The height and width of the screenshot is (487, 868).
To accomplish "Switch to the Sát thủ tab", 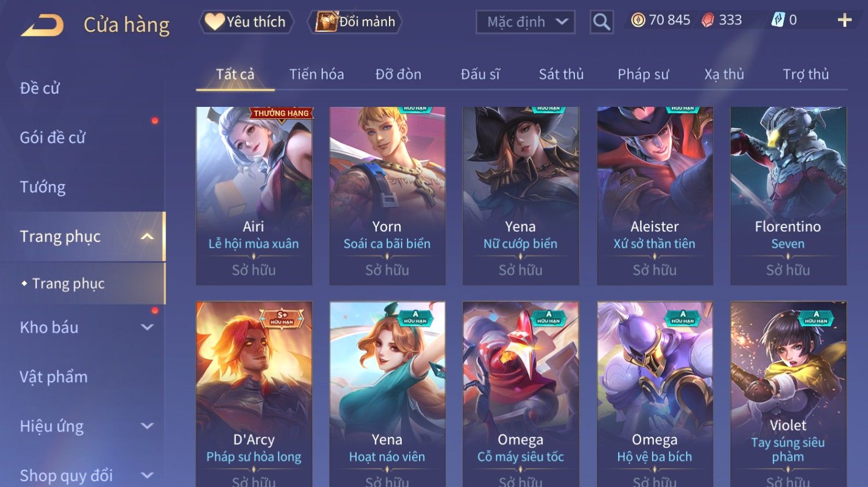I will coord(561,74).
